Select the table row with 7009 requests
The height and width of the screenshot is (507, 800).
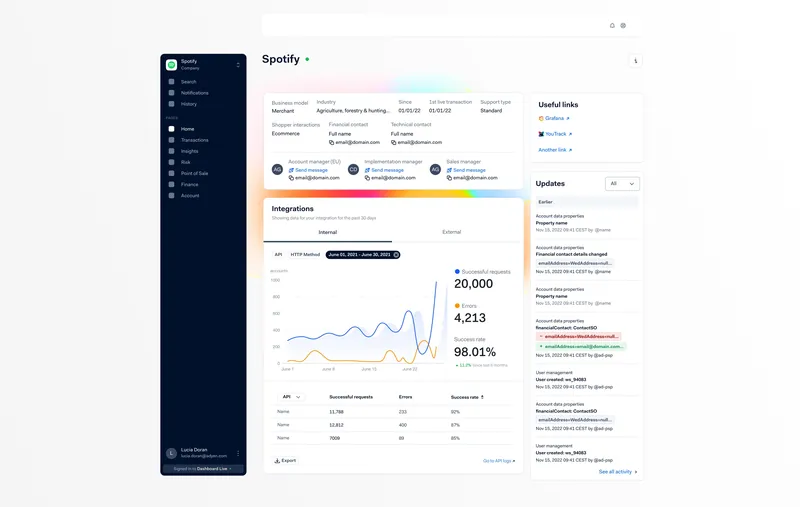click(393, 438)
